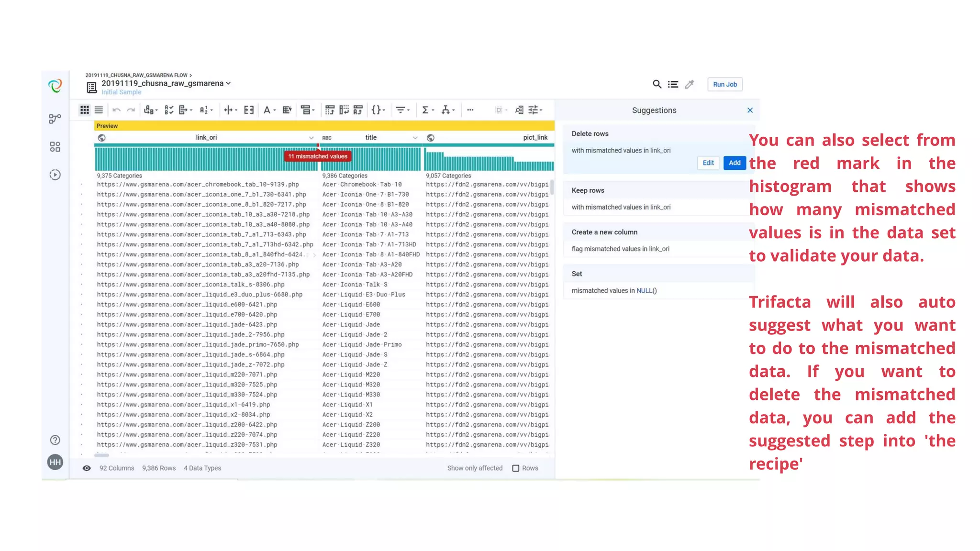Screen dimensions: 980x551
Task: Click the Unpivot columns icon
Action: click(344, 110)
